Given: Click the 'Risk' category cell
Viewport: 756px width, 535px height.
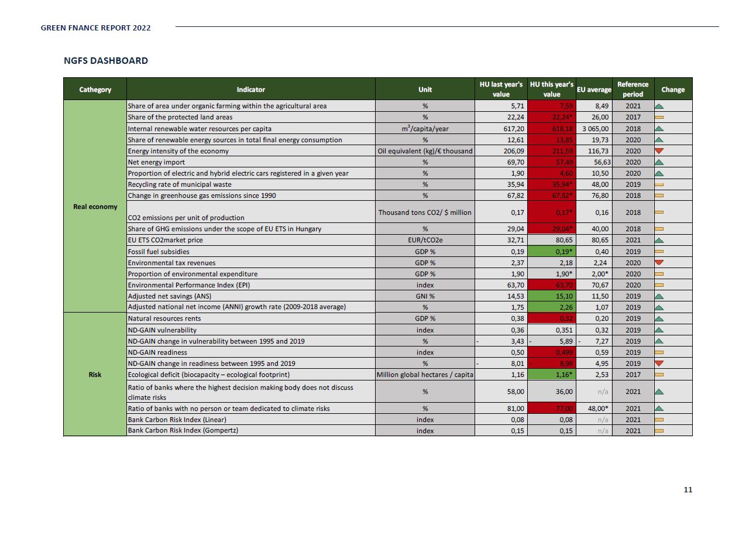Looking at the screenshot, I should pyautogui.click(x=95, y=375).
